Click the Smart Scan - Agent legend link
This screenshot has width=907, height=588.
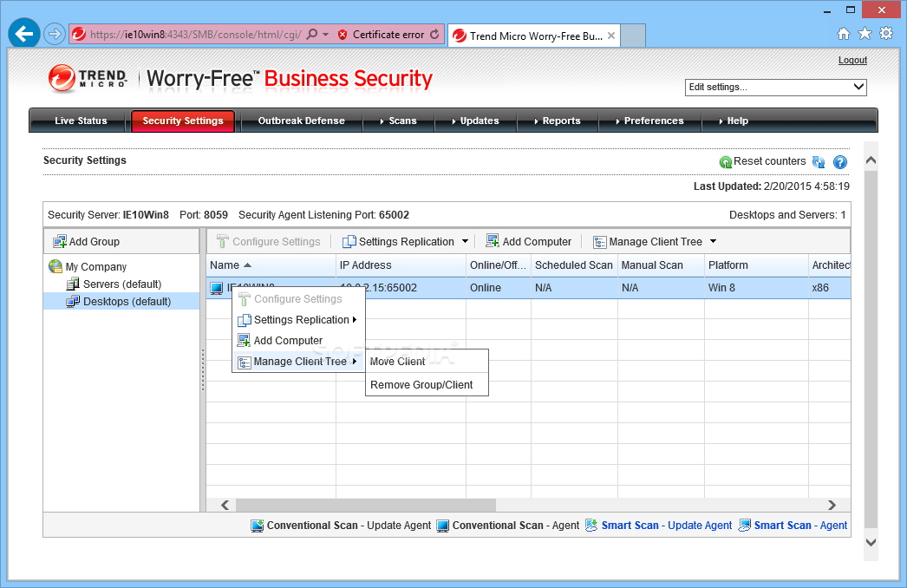click(800, 525)
